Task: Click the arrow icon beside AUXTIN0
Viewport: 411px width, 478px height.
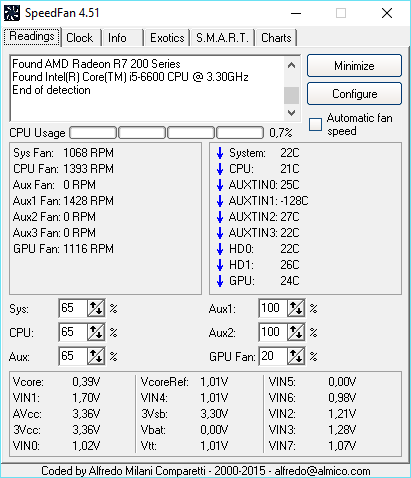Action: click(x=220, y=185)
